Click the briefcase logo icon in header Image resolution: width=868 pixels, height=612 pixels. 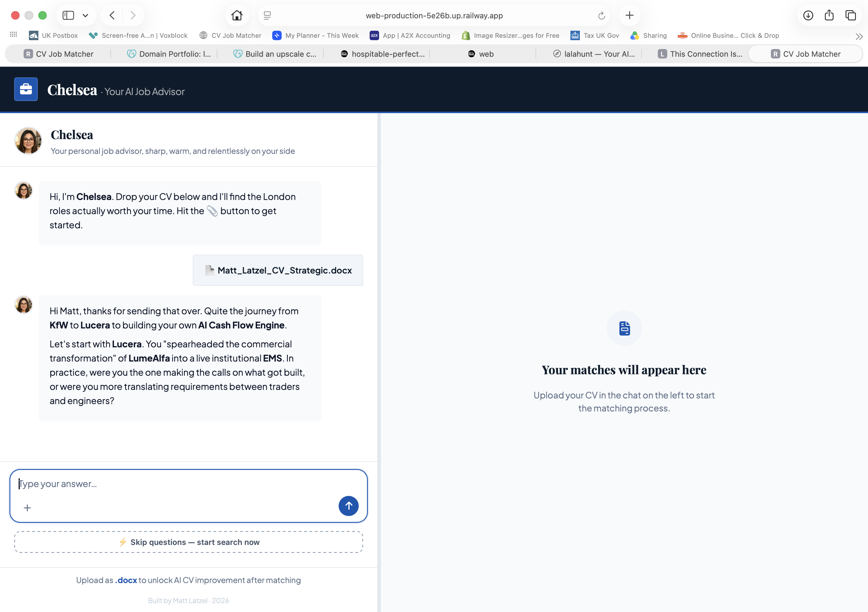[26, 89]
